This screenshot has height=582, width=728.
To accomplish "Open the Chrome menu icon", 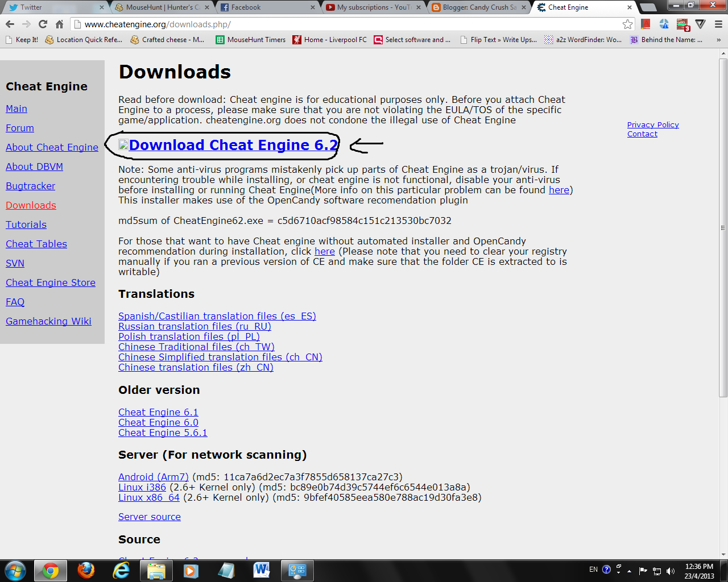I will (718, 24).
